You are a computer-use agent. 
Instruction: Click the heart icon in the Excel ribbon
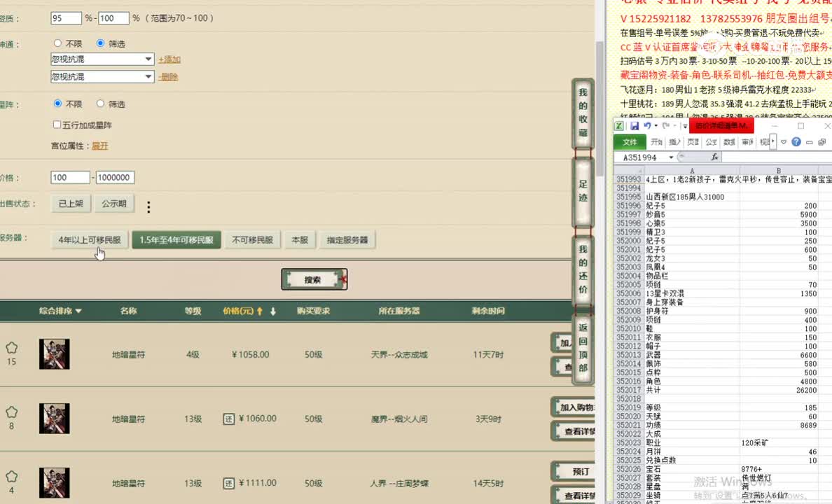coord(783,142)
